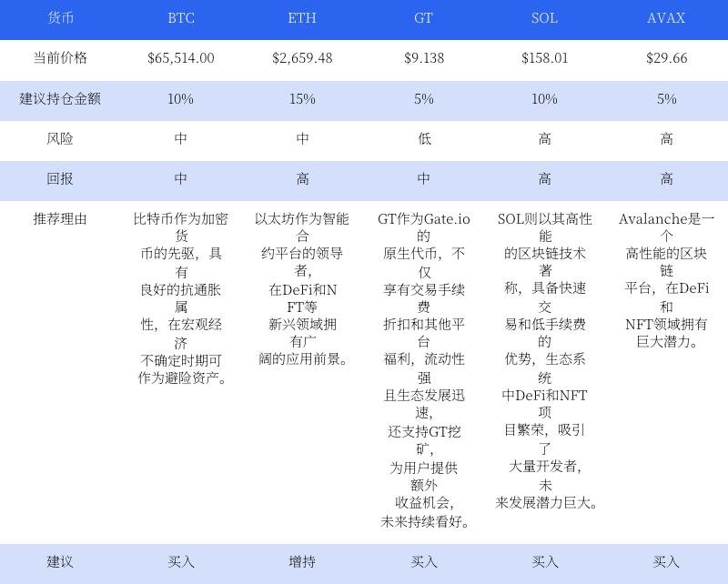The width and height of the screenshot is (728, 584).
Task: Select the 低 risk cell for GT
Action: tap(424, 139)
